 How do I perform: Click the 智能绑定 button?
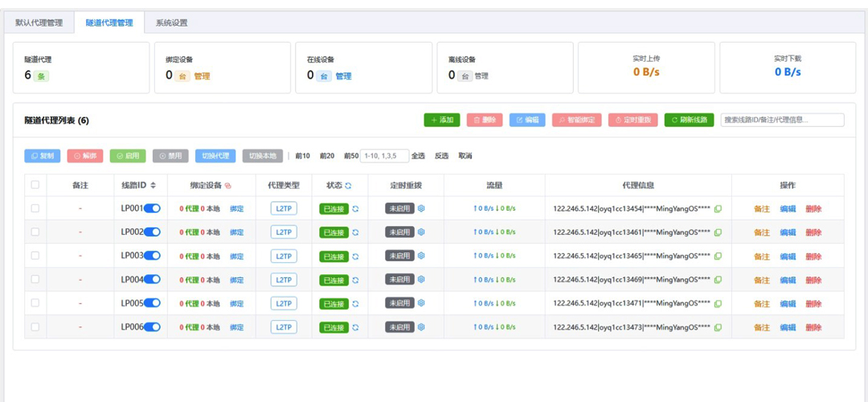tap(577, 120)
